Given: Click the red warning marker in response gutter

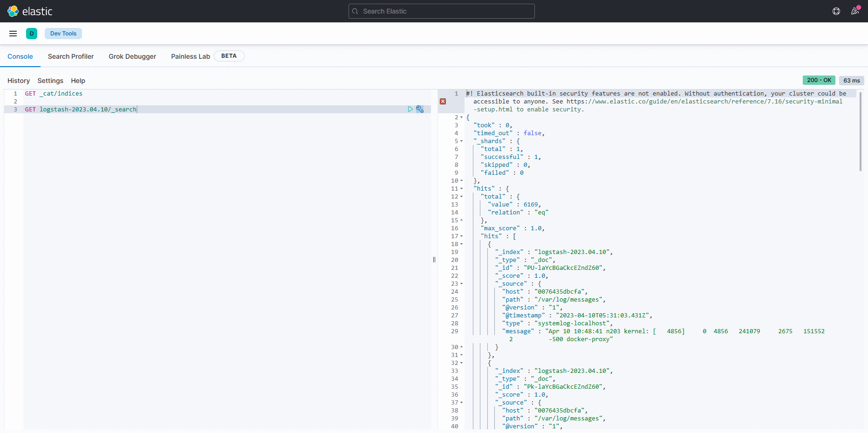Looking at the screenshot, I should (443, 102).
